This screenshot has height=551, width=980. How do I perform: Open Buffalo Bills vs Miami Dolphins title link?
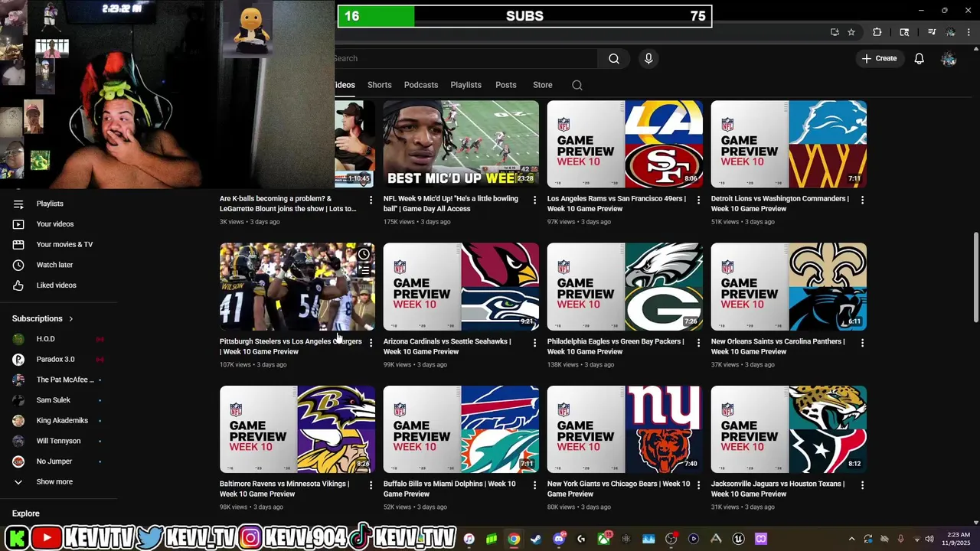(x=449, y=489)
